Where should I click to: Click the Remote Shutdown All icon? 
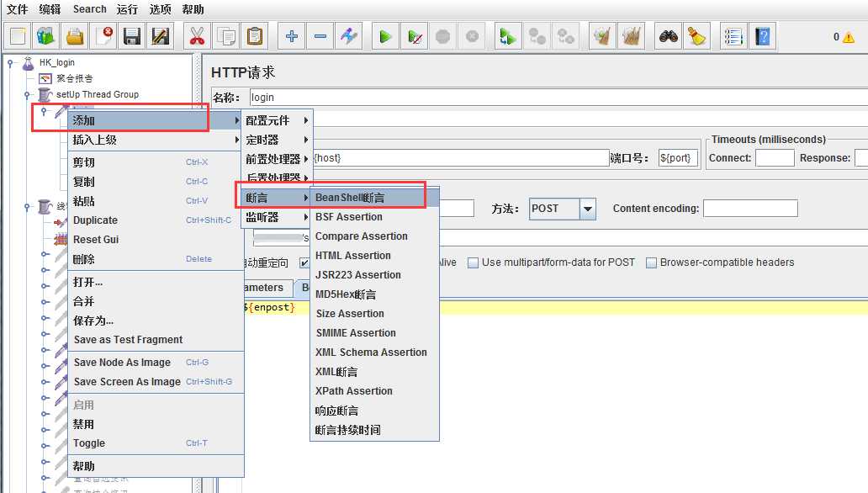coord(566,36)
